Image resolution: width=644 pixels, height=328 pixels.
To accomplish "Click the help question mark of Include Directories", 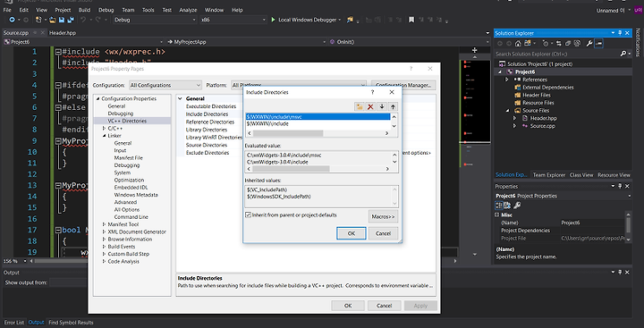I will 372,92.
